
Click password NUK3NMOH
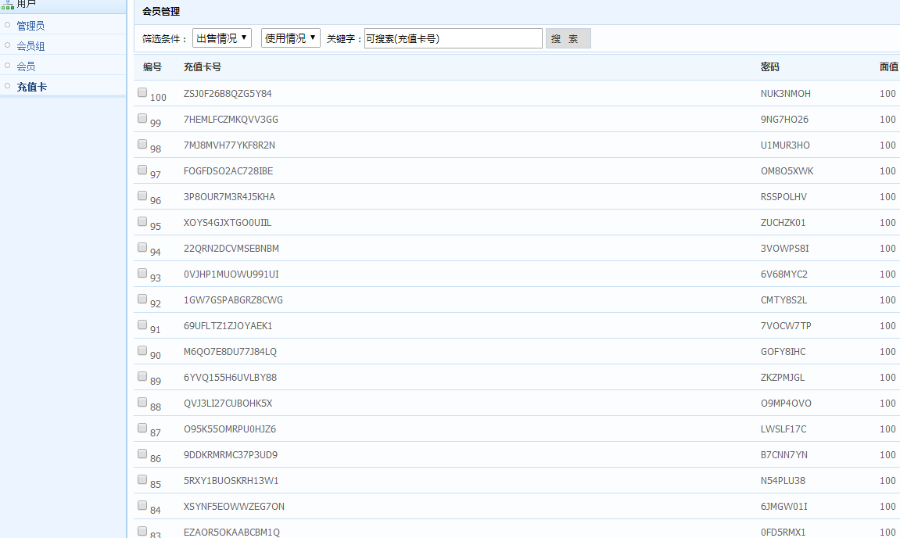786,94
